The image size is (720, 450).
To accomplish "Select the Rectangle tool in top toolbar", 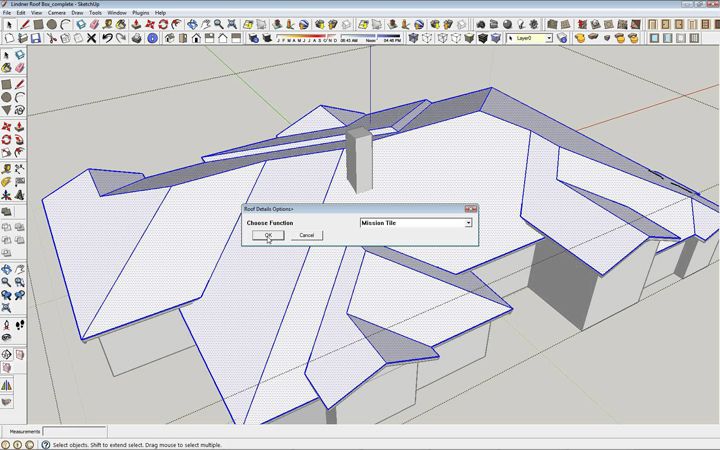I will pos(39,24).
